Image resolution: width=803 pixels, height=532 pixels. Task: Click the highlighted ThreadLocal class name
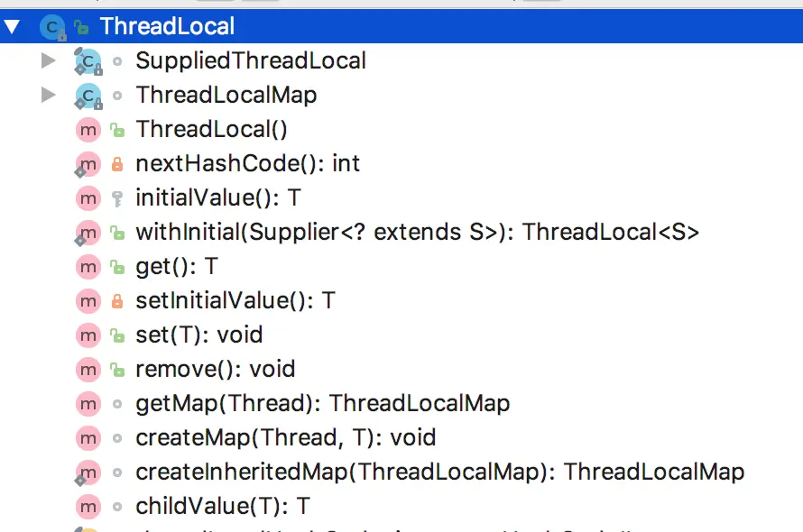pos(167,26)
